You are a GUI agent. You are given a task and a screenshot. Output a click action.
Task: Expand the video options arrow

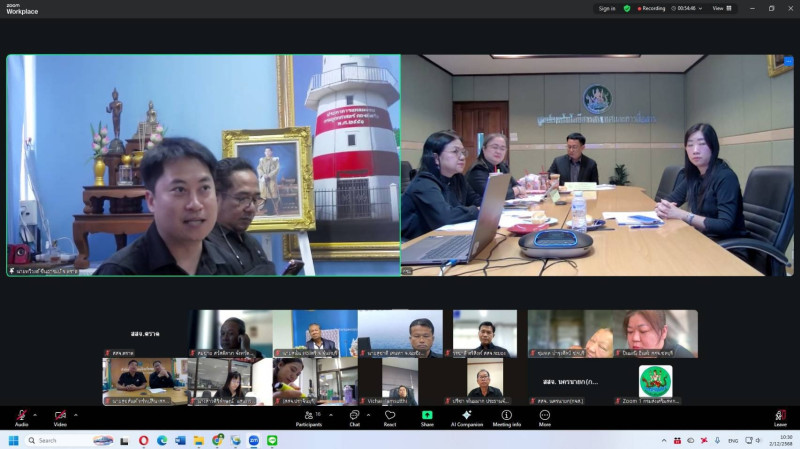tap(75, 413)
